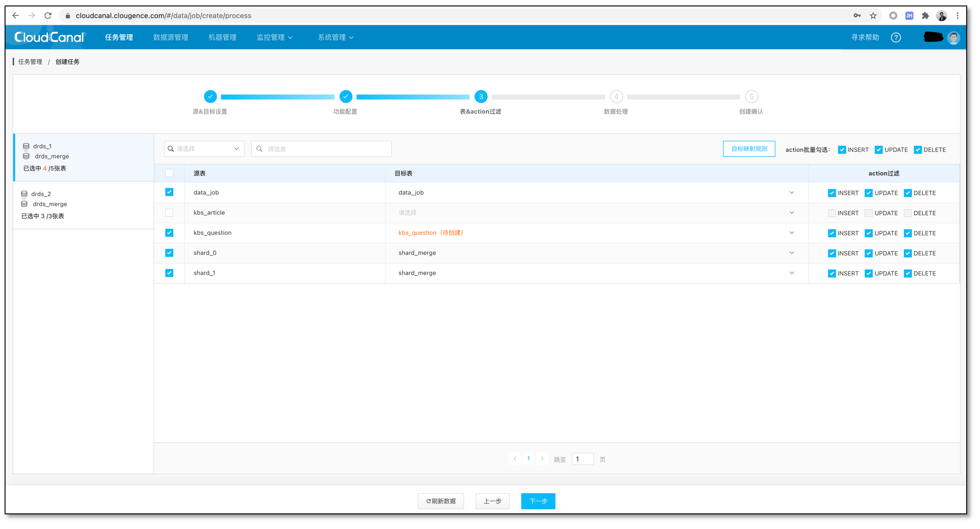Check the kbs_article source table checkbox
The image size is (980, 529).
169,213
